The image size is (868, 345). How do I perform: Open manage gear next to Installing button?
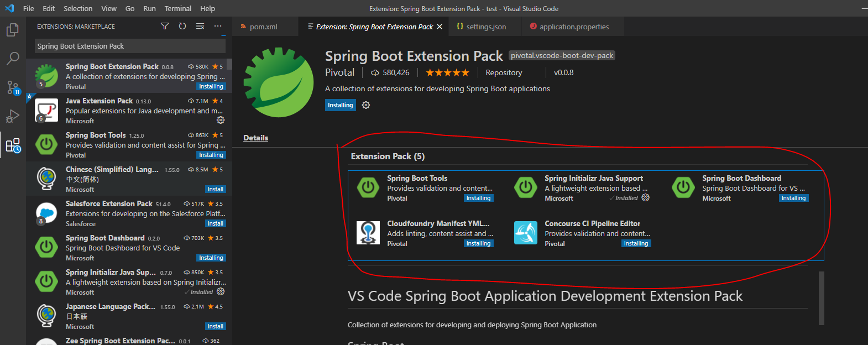point(366,105)
